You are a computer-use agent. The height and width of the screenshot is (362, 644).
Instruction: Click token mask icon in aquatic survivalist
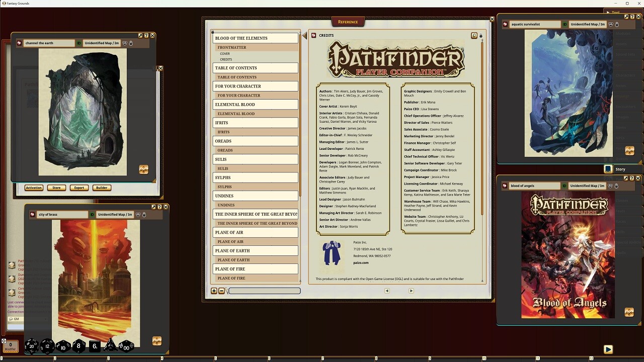tap(611, 24)
